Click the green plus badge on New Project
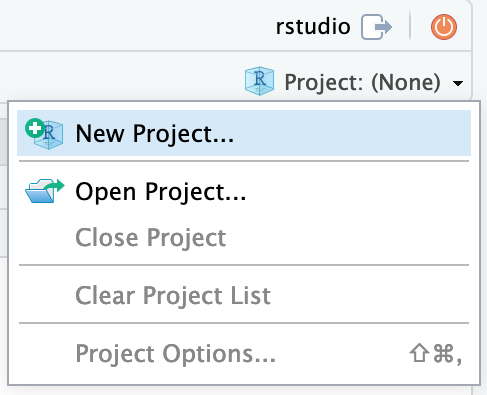Screen dimensions: 487x395 (35, 128)
